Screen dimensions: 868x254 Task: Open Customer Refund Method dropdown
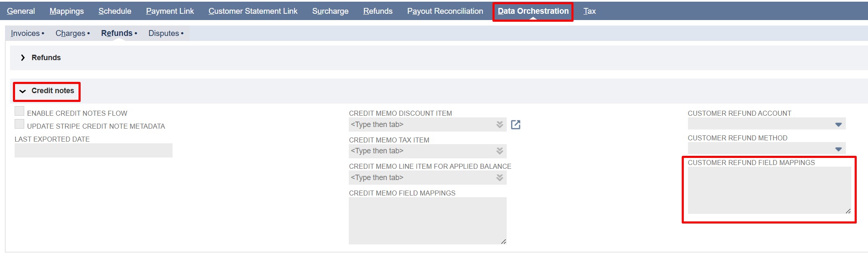coord(838,149)
